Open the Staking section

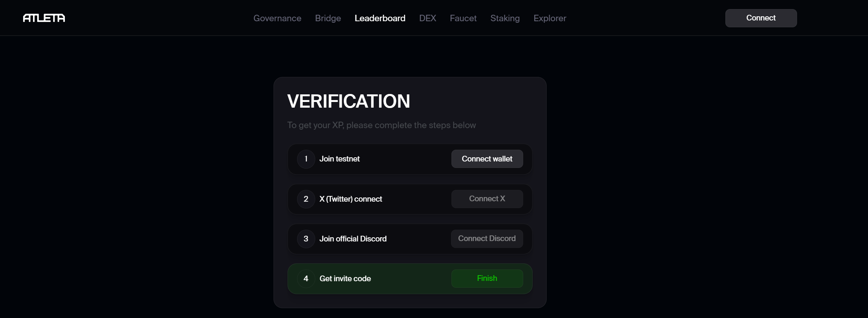click(x=505, y=18)
